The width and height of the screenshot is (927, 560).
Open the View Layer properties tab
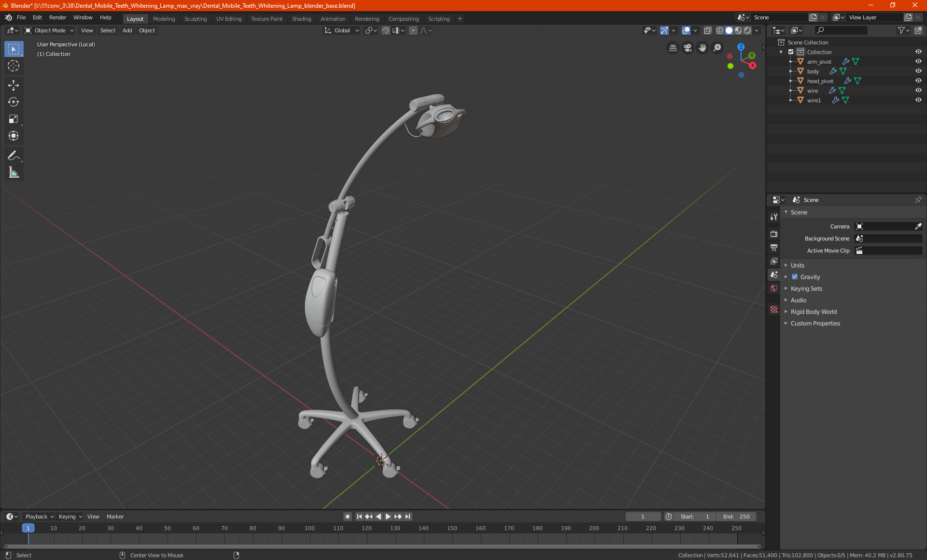(x=774, y=261)
